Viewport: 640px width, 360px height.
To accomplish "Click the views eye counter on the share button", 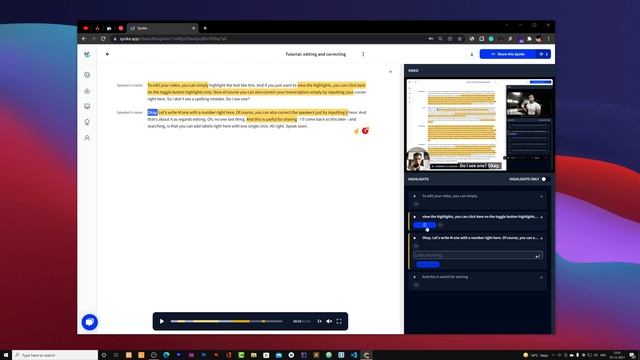I will [543, 54].
